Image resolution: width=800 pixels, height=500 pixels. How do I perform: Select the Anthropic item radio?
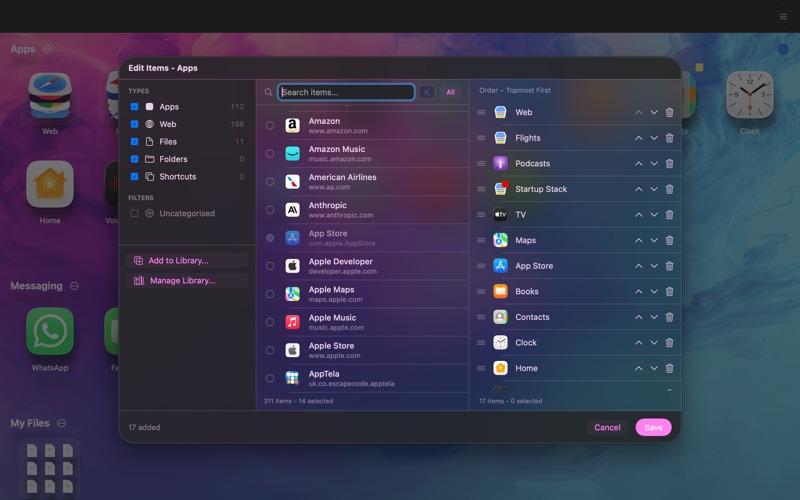point(270,210)
